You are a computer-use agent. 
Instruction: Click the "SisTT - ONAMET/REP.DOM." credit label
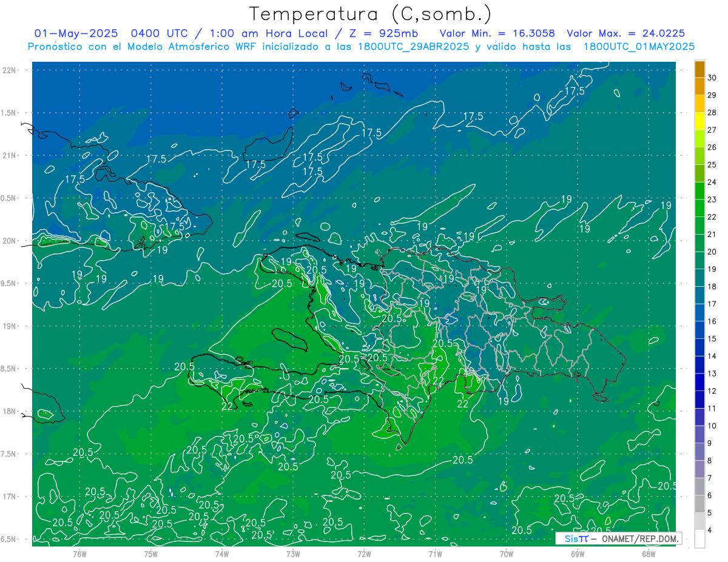click(x=619, y=538)
